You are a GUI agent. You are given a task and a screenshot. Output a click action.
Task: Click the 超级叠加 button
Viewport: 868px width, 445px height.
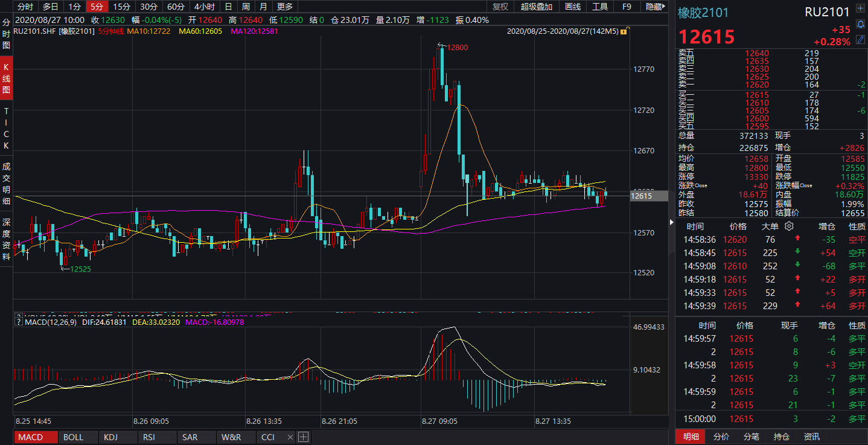[x=537, y=7]
